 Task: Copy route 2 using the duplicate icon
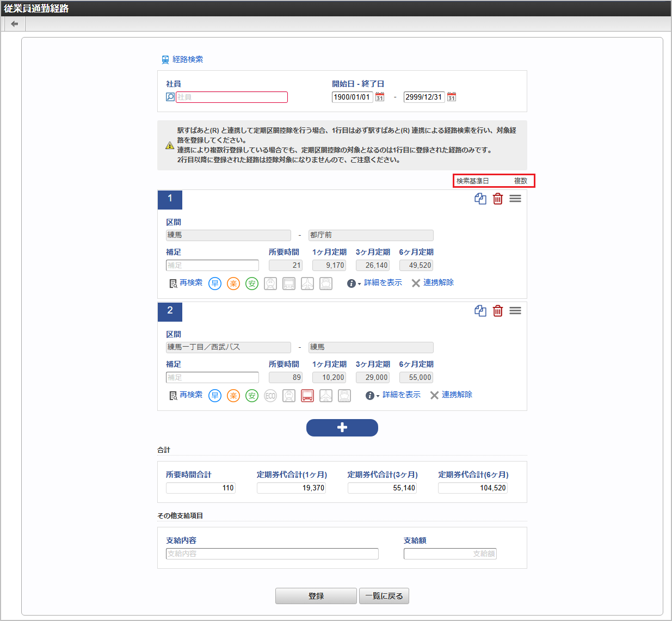(480, 311)
